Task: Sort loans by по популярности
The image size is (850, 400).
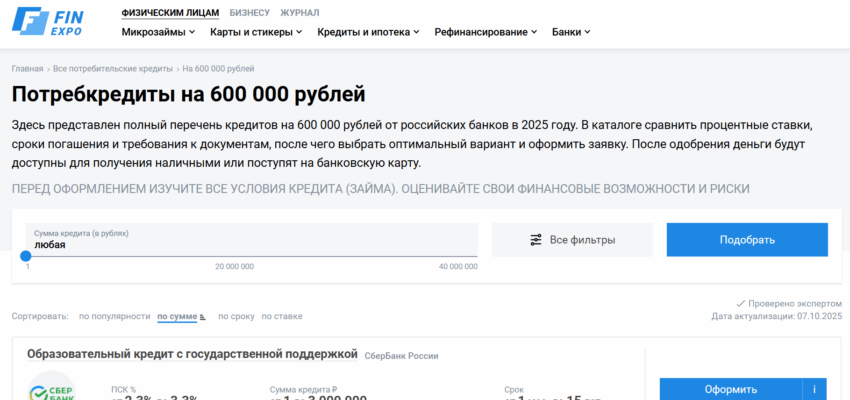Action: coord(114,316)
